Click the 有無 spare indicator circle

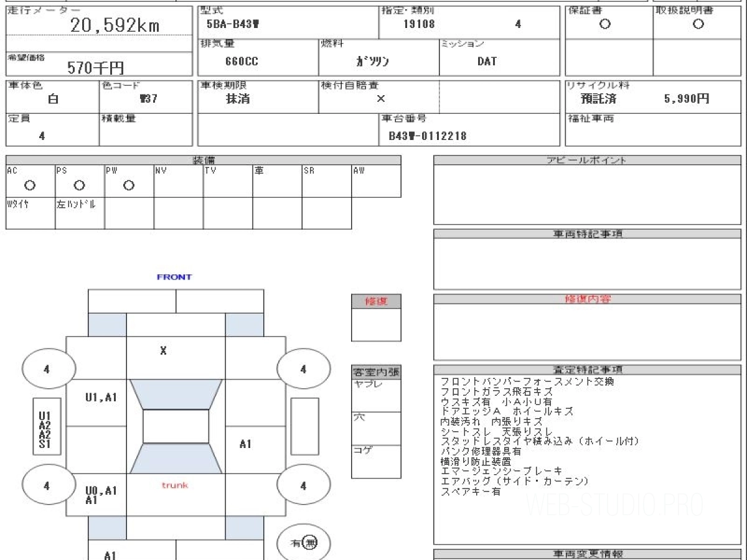(303, 543)
